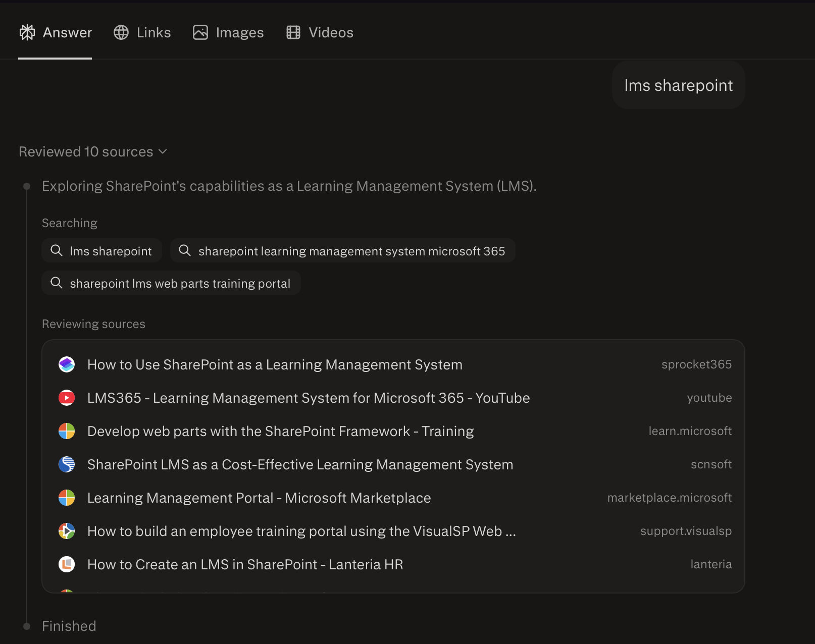Open the Learning Management Portal Marketplace source
The width and height of the screenshot is (815, 644).
pyautogui.click(x=259, y=498)
